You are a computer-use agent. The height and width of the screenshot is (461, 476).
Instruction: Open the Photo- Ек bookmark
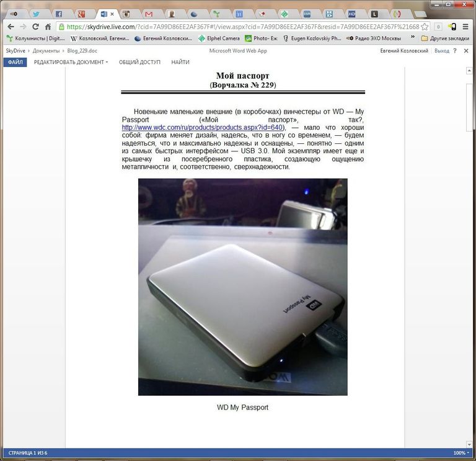coord(261,38)
